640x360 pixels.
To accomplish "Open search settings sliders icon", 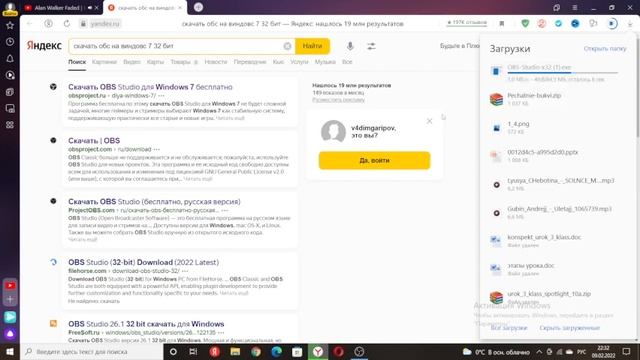I will 371,46.
